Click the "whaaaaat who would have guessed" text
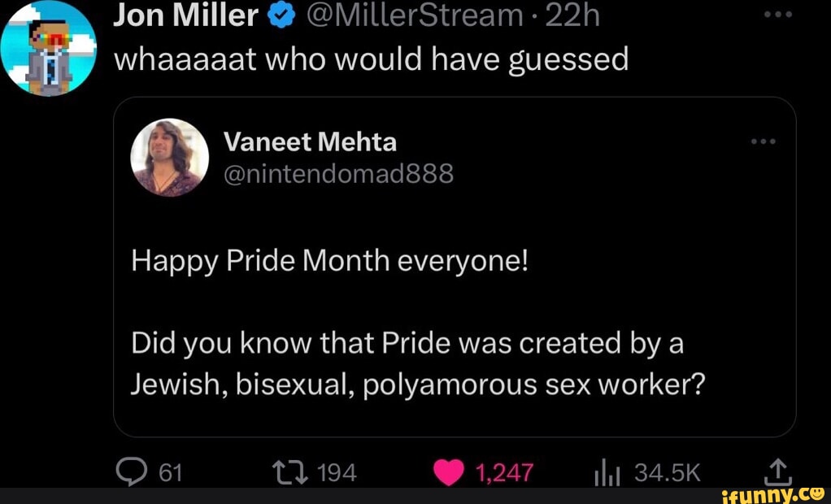 (x=371, y=59)
